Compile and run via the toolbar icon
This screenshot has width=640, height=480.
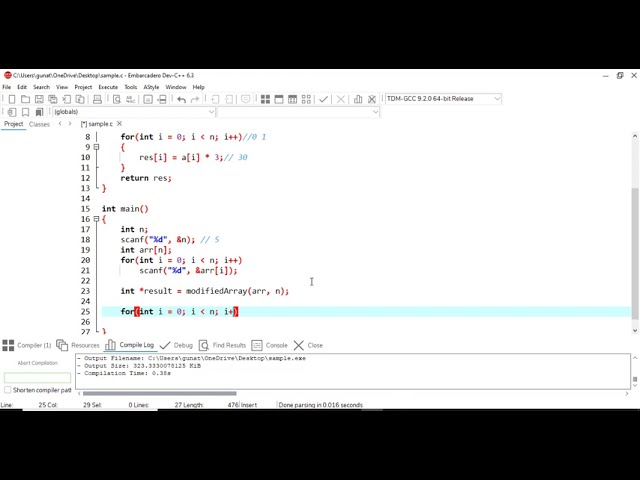[x=292, y=99]
